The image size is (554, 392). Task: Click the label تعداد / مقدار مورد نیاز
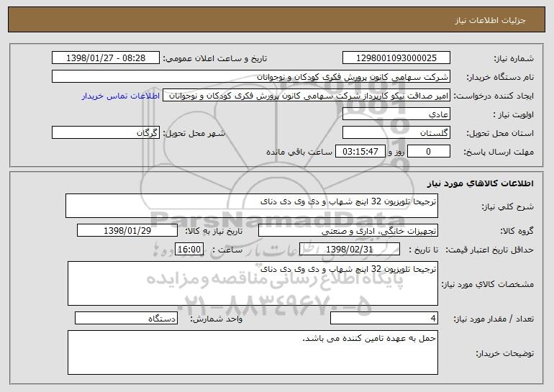(x=494, y=319)
